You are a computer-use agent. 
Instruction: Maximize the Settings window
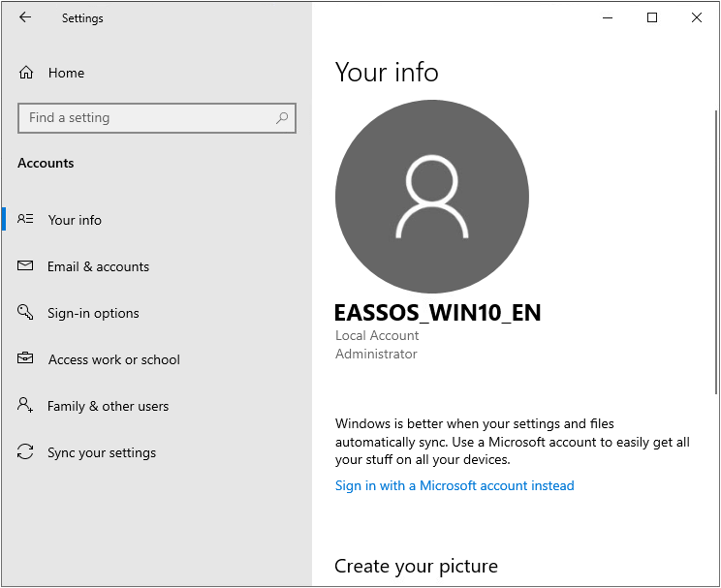click(652, 17)
